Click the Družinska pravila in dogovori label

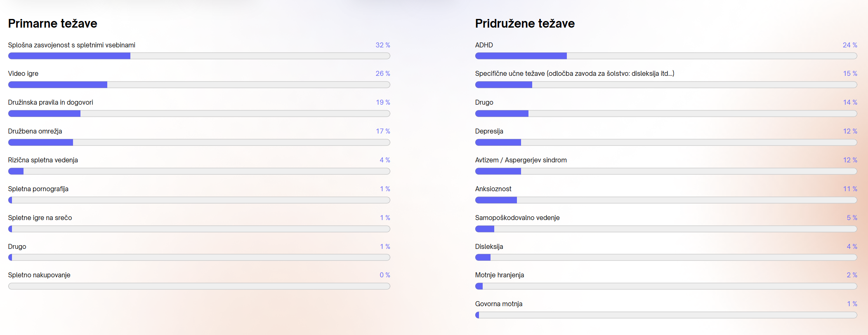pos(50,102)
